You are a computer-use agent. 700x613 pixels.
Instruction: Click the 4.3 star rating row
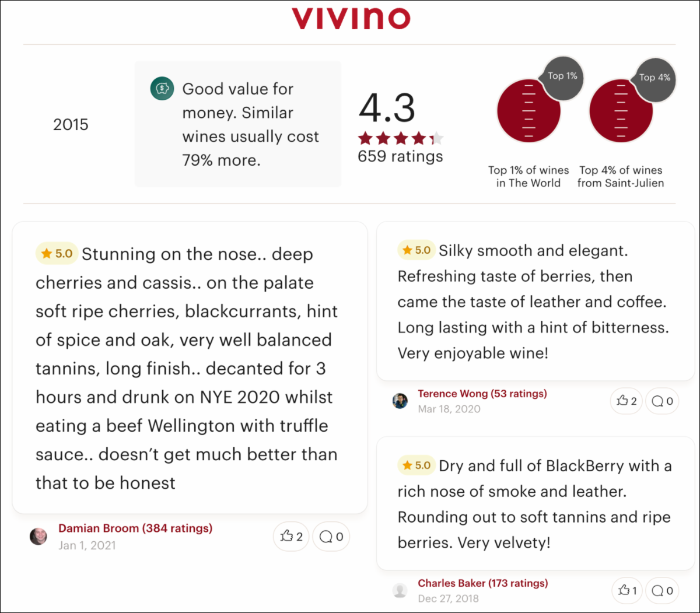pyautogui.click(x=400, y=138)
